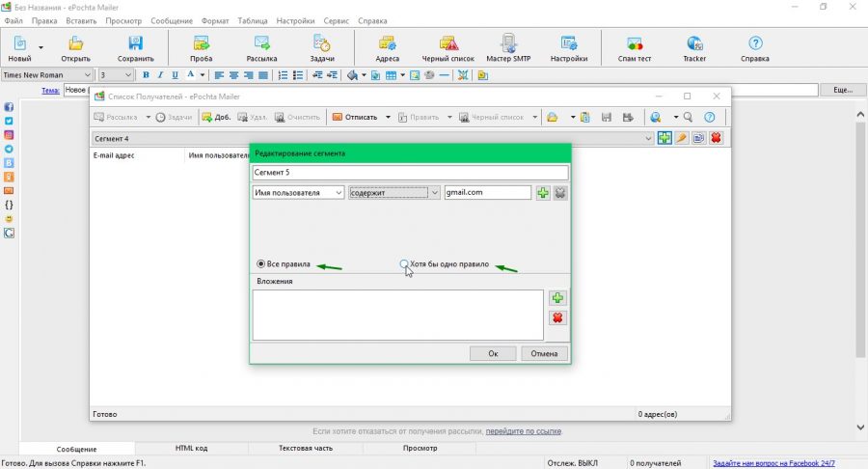Switch to the HTML код tab
868x469 pixels.
click(192, 448)
